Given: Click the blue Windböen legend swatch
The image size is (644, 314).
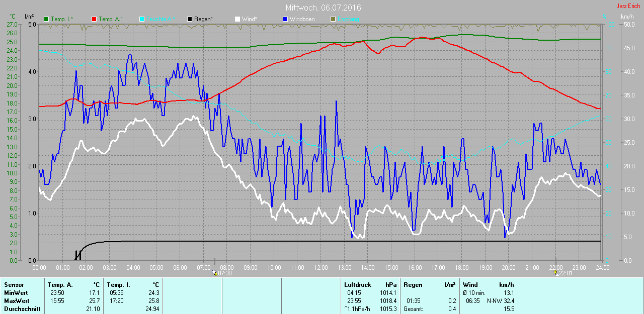Looking at the screenshot, I should pos(285,19).
